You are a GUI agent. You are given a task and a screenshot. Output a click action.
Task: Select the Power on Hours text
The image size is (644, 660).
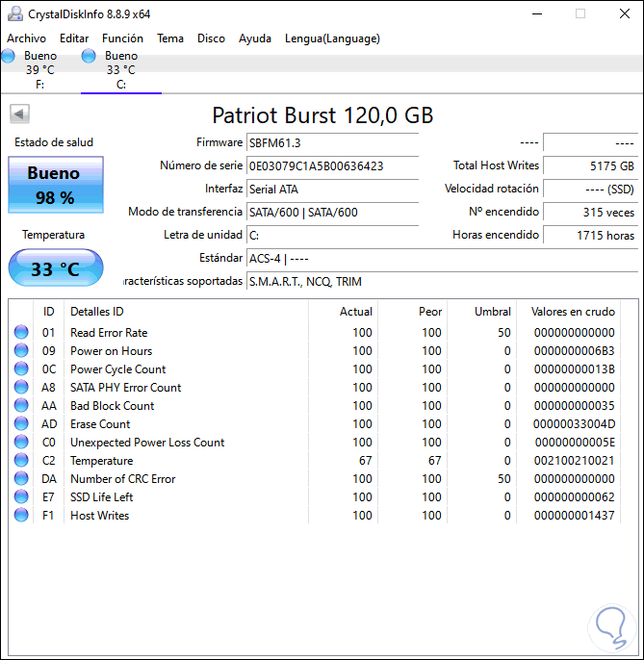[112, 350]
